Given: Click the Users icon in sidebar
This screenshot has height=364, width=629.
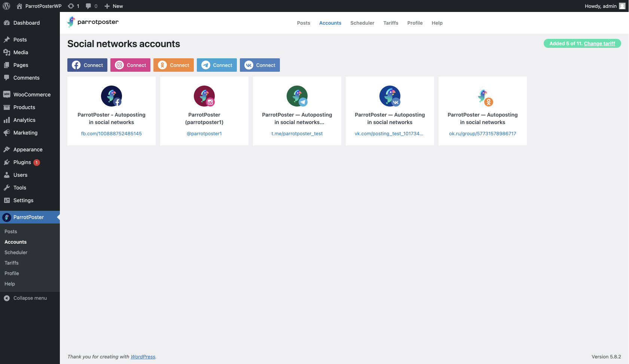Looking at the screenshot, I should 7,175.
